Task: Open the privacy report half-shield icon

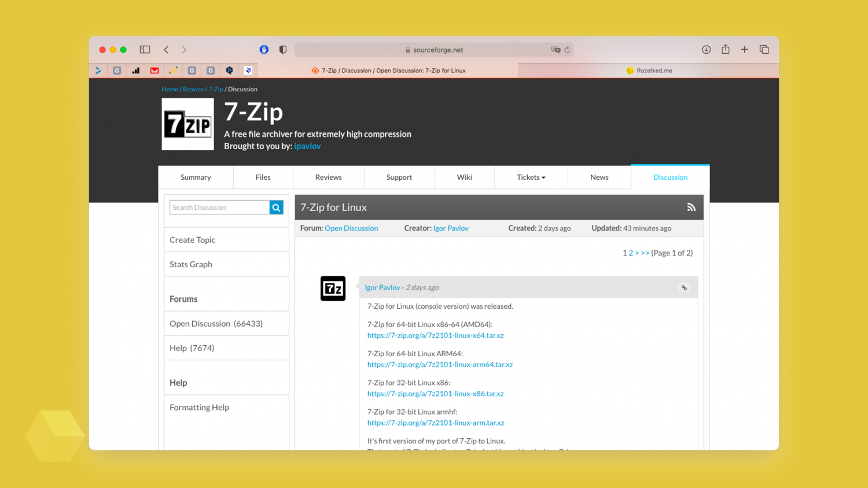Action: pyautogui.click(x=283, y=50)
